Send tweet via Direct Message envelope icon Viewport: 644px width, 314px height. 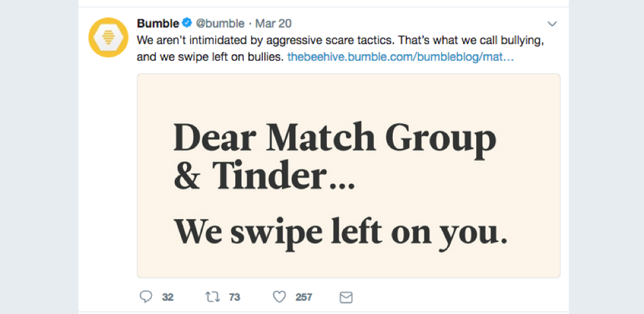pos(345,297)
